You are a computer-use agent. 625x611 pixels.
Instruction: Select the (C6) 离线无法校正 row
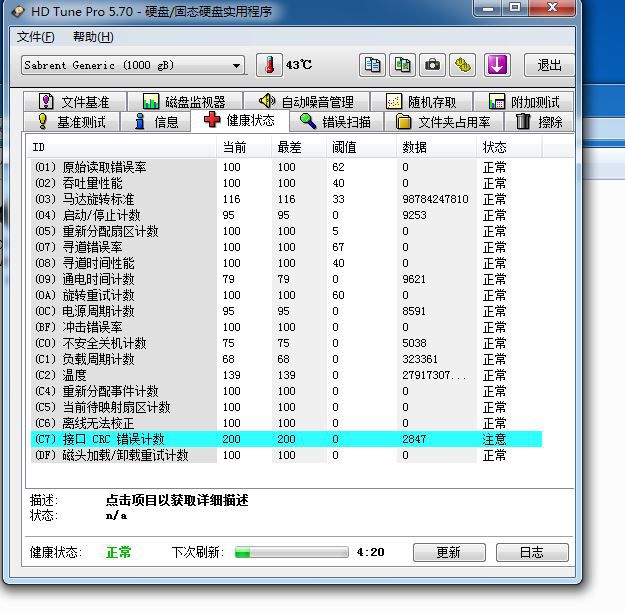click(x=286, y=423)
